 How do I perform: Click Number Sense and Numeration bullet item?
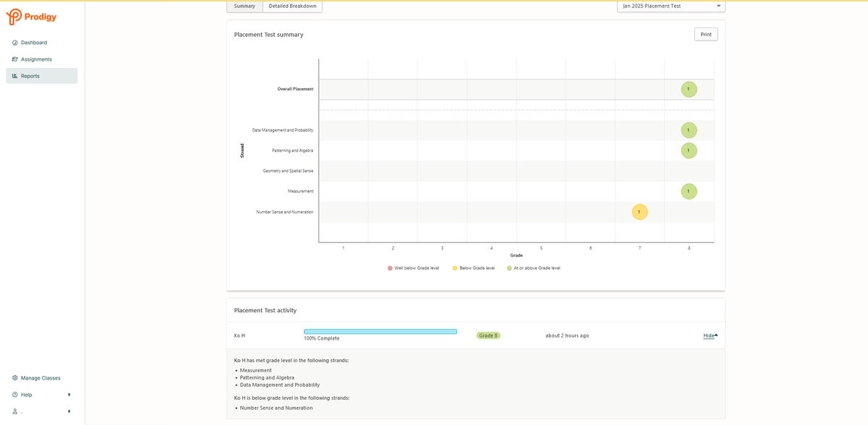click(x=276, y=408)
